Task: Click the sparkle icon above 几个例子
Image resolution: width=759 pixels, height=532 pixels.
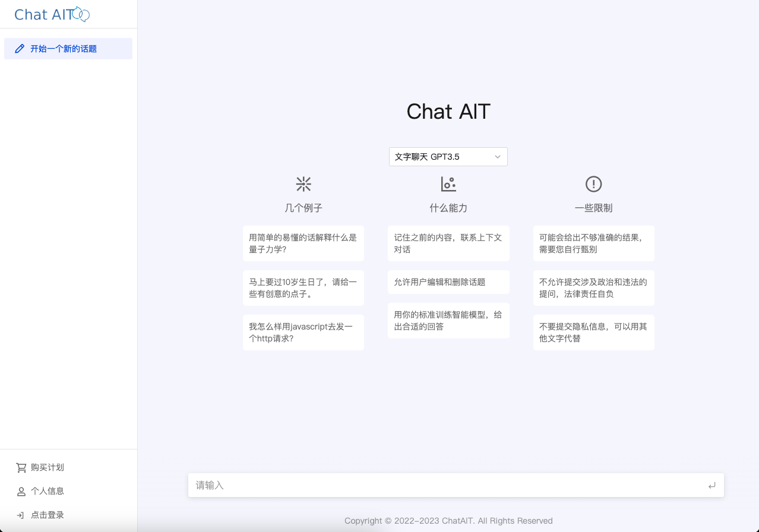Action: pos(303,184)
